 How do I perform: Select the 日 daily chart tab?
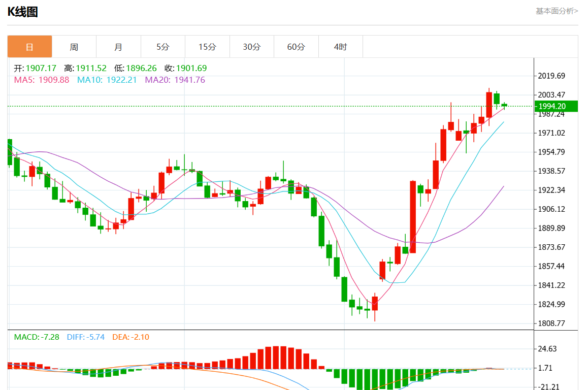point(29,47)
